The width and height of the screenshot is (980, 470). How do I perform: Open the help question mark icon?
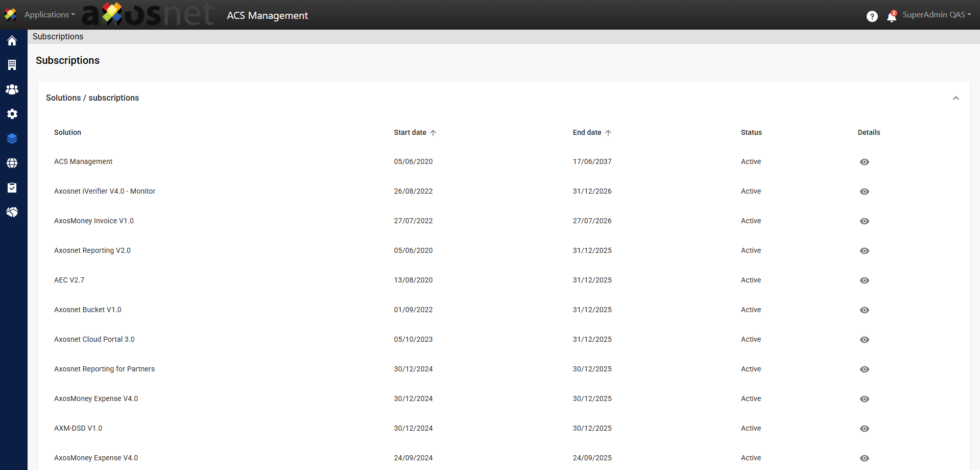point(872,16)
